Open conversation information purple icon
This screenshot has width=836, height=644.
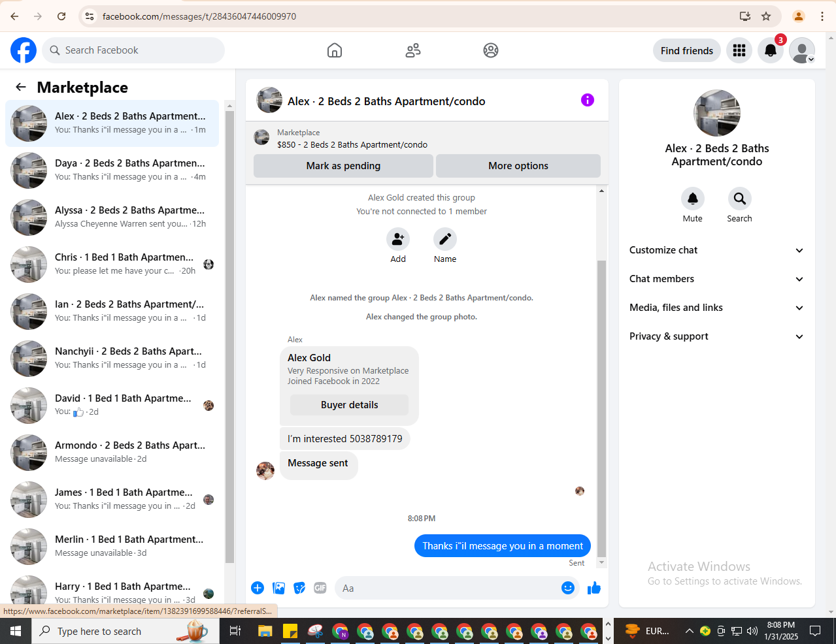(x=588, y=100)
